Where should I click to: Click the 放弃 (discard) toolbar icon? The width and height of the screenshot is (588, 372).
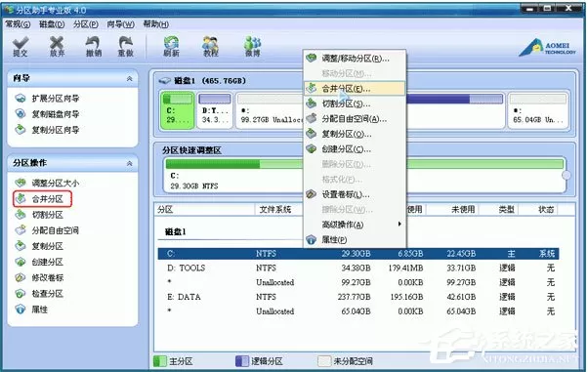pyautogui.click(x=57, y=47)
